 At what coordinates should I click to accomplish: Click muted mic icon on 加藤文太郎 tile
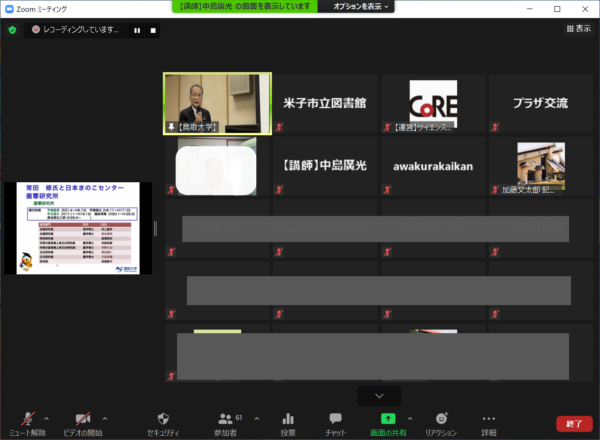(x=495, y=189)
